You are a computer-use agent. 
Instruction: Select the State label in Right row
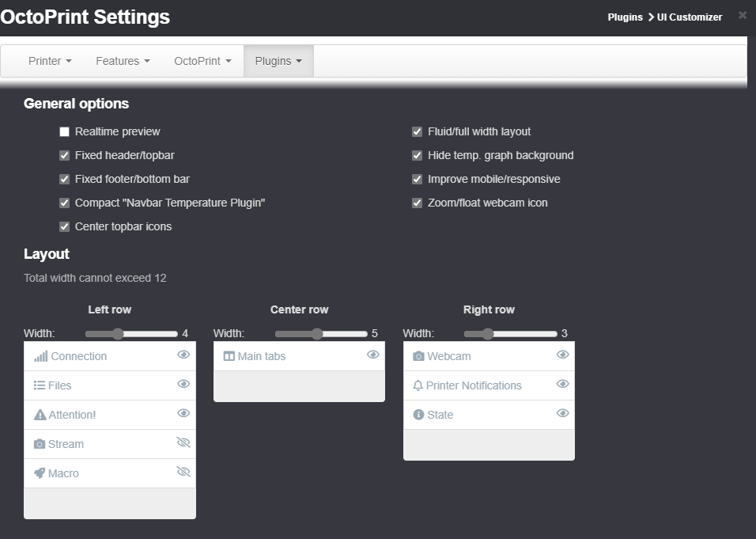pos(440,415)
